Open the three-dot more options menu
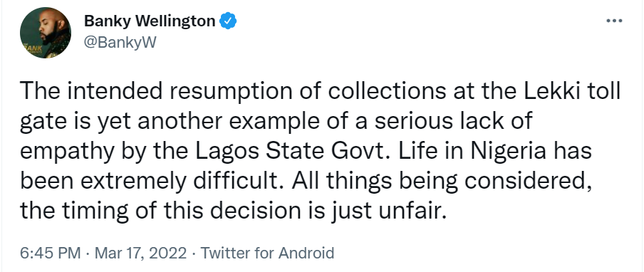Viewport: 644px width, 272px height. point(614,21)
